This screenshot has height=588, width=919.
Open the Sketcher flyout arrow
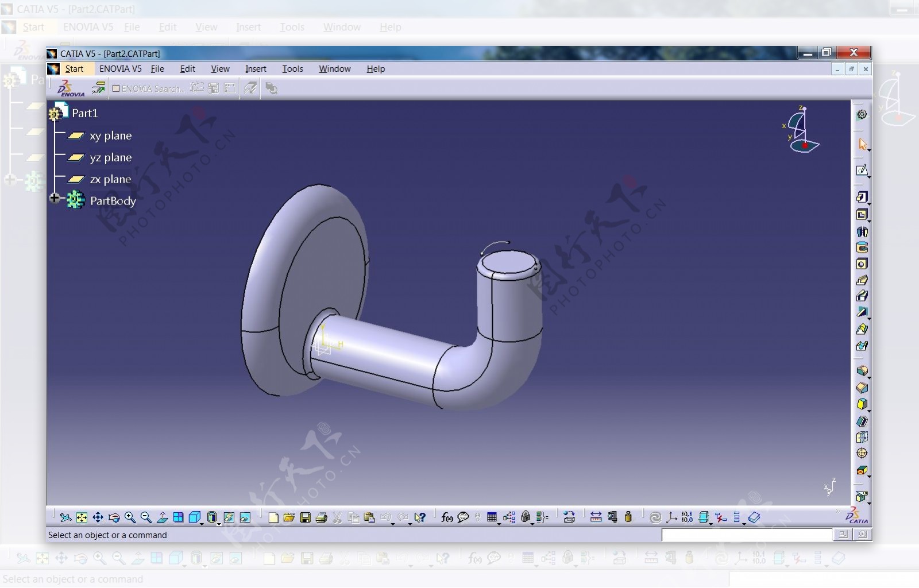click(x=869, y=176)
